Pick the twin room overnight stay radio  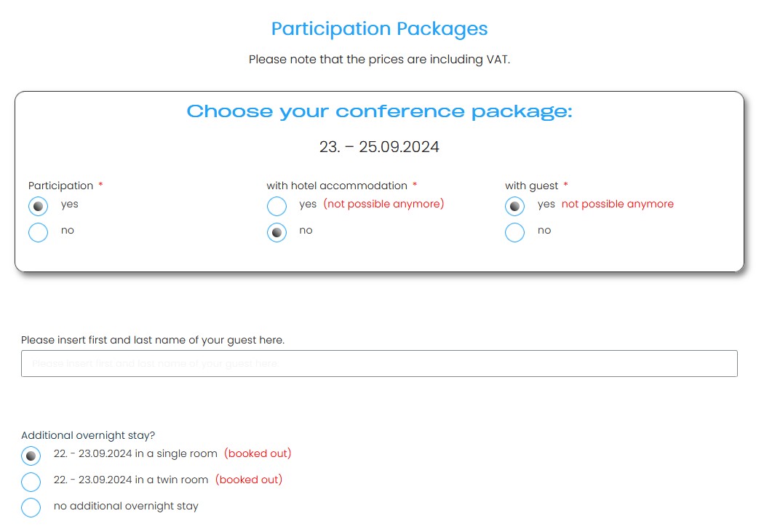coord(31,482)
